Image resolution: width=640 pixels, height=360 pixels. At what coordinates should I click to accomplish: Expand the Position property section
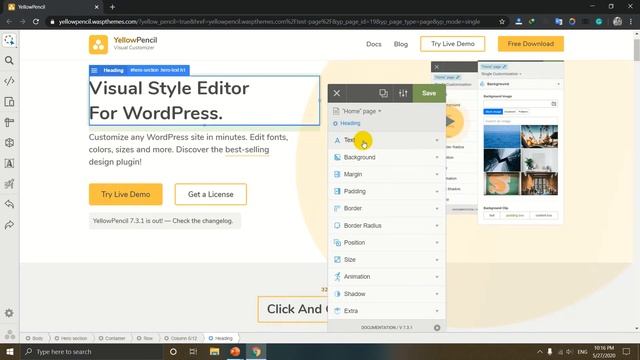point(387,242)
